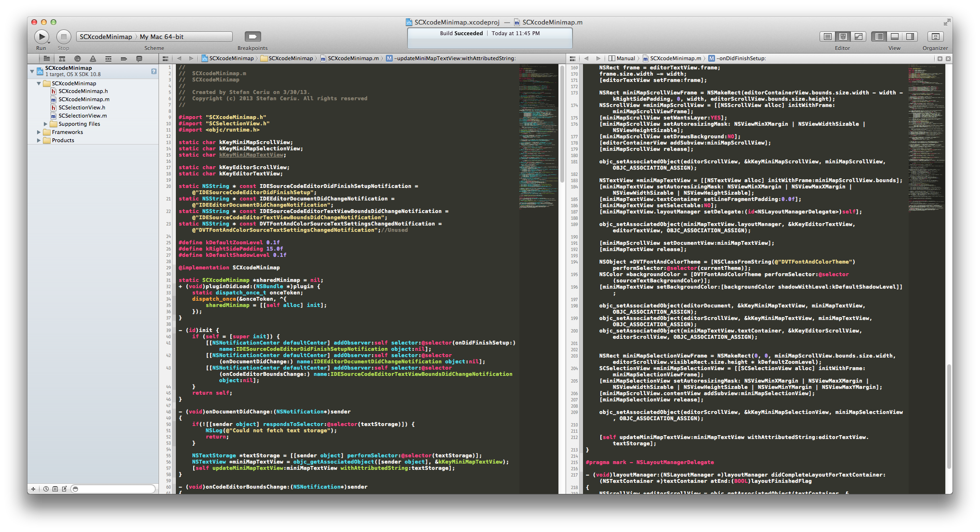
Task: Click the #pragma mark NSLayoutManagerDelegate line
Action: pyautogui.click(x=650, y=462)
